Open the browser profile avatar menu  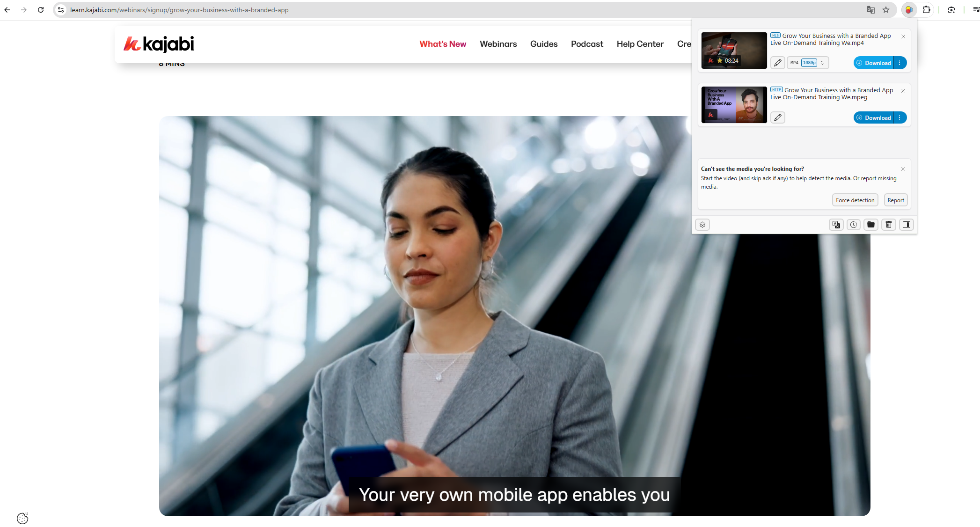coord(908,9)
